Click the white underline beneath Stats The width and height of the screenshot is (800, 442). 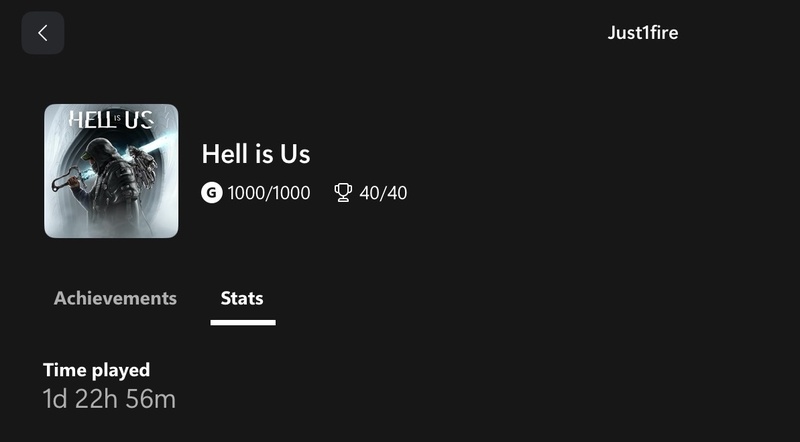coord(243,322)
